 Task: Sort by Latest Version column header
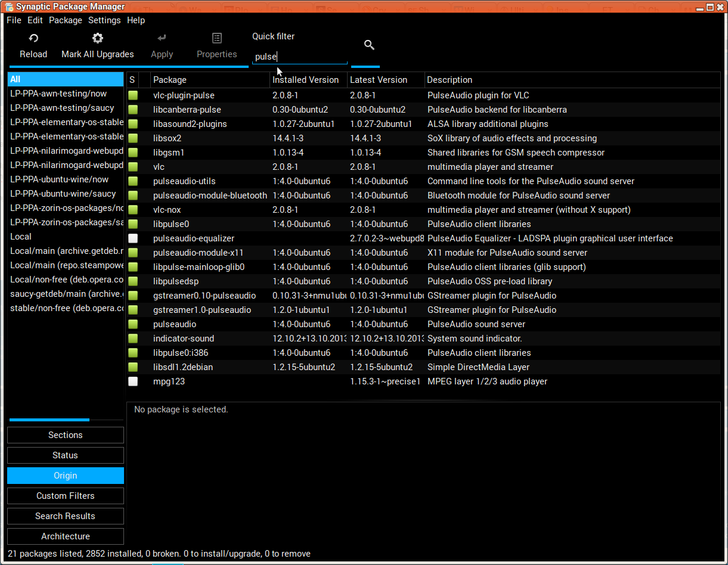coord(379,80)
